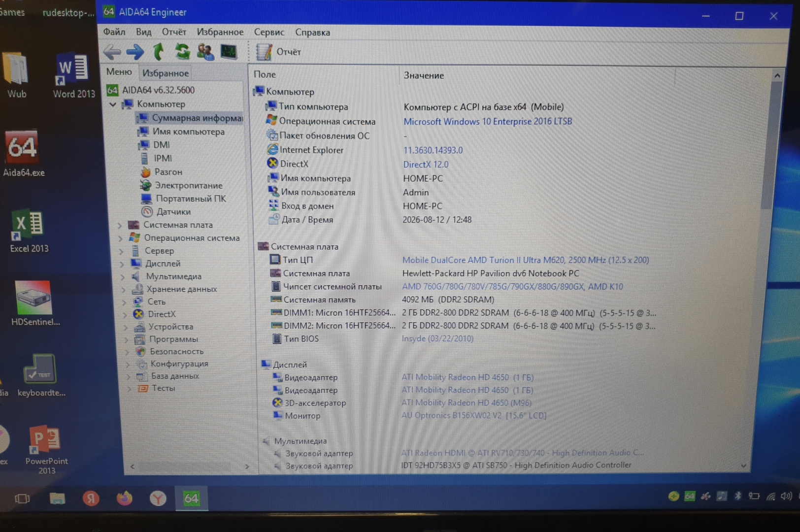Click the volume icon in system tray

pos(786,496)
